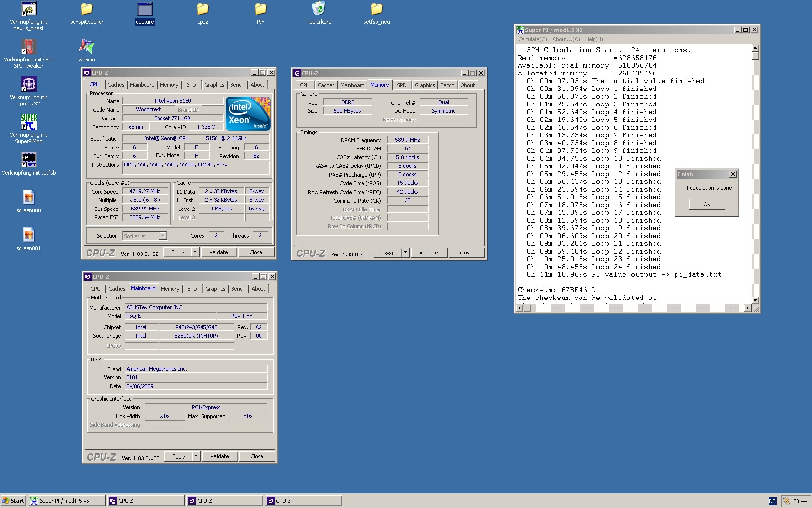Click the mainboard Model field P5Q-E
Viewport: 812px width, 508px height.
point(170,316)
